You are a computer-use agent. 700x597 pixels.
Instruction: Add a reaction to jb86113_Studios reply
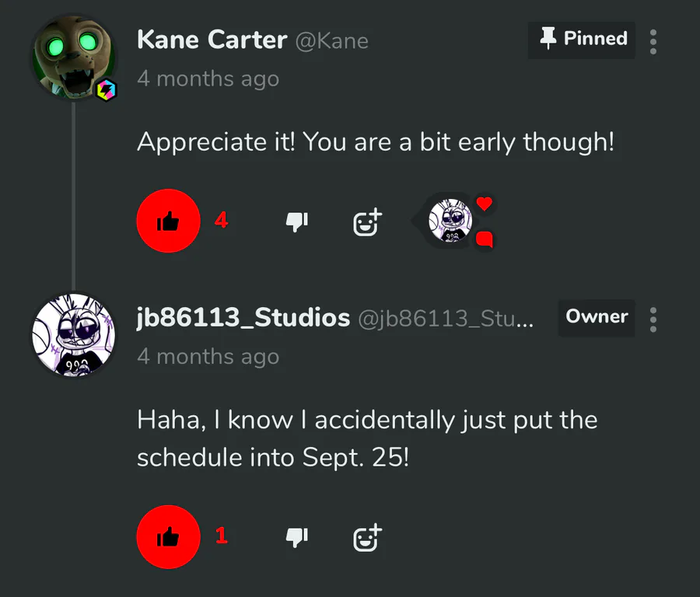[x=366, y=537]
